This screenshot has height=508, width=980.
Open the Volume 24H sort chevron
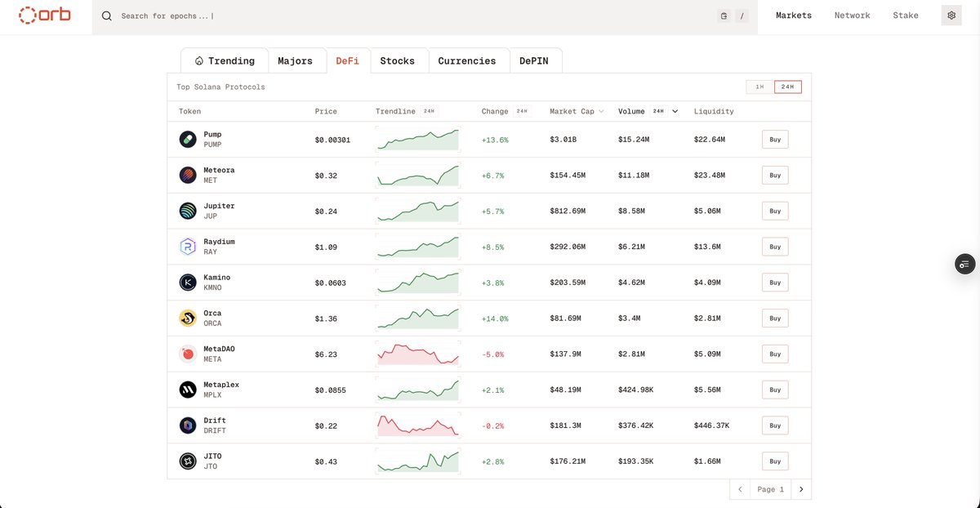point(675,111)
